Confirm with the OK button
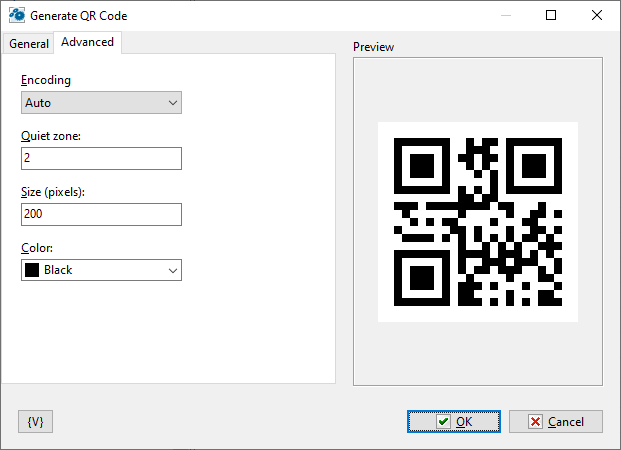Screen dimensions: 621x450 (x=454, y=421)
